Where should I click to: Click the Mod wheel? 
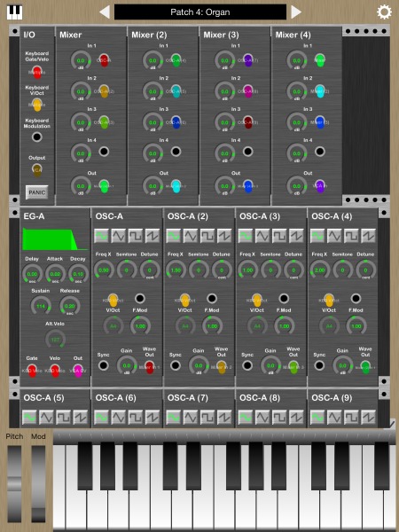[38, 484]
